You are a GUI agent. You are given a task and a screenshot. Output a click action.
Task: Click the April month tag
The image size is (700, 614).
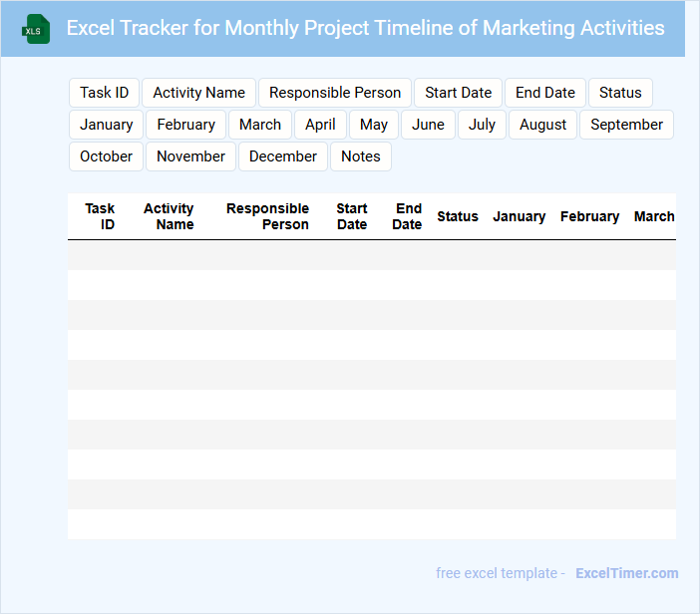(x=320, y=125)
